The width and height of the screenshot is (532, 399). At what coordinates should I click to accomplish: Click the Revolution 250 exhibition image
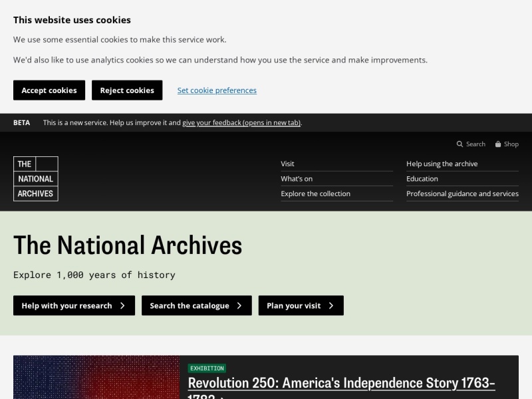tap(96, 377)
